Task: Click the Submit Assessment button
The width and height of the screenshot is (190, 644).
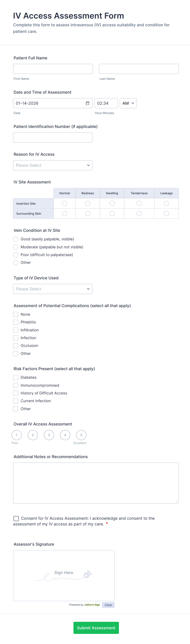Action: (x=96, y=628)
